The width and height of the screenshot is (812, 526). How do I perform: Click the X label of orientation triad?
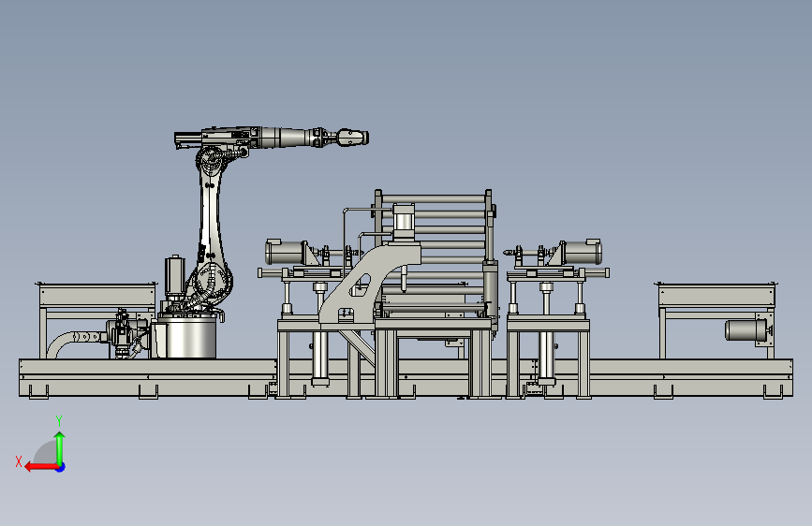click(19, 461)
